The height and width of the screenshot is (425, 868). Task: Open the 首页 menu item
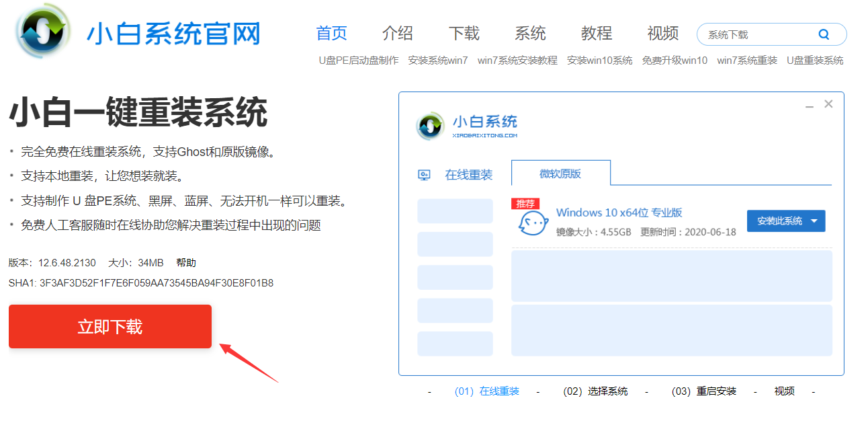331,32
